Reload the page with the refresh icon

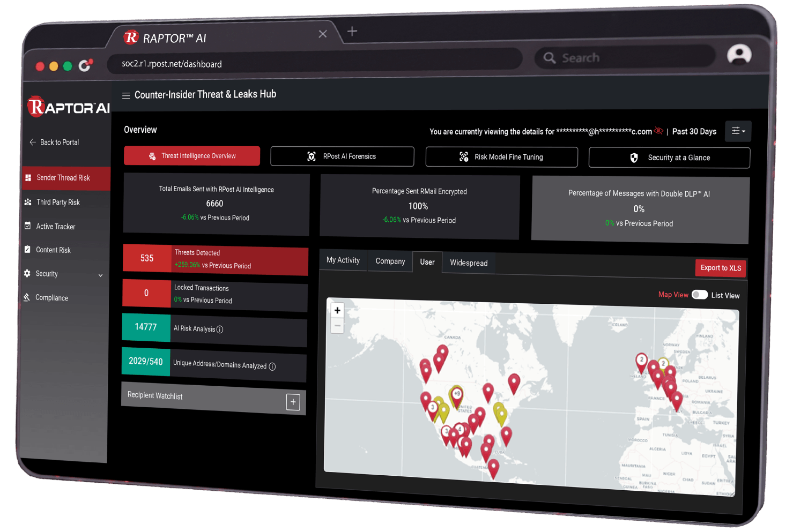85,65
